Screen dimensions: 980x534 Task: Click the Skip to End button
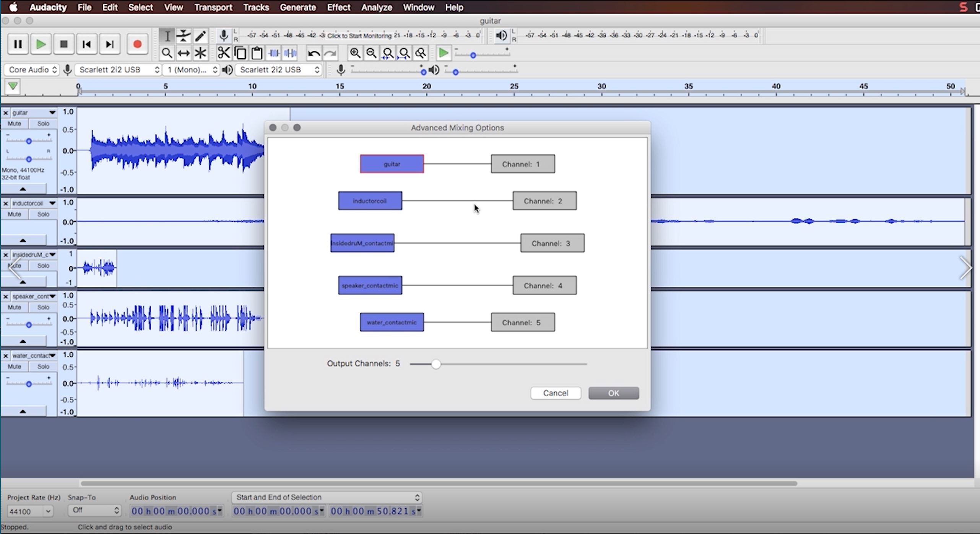[110, 44]
